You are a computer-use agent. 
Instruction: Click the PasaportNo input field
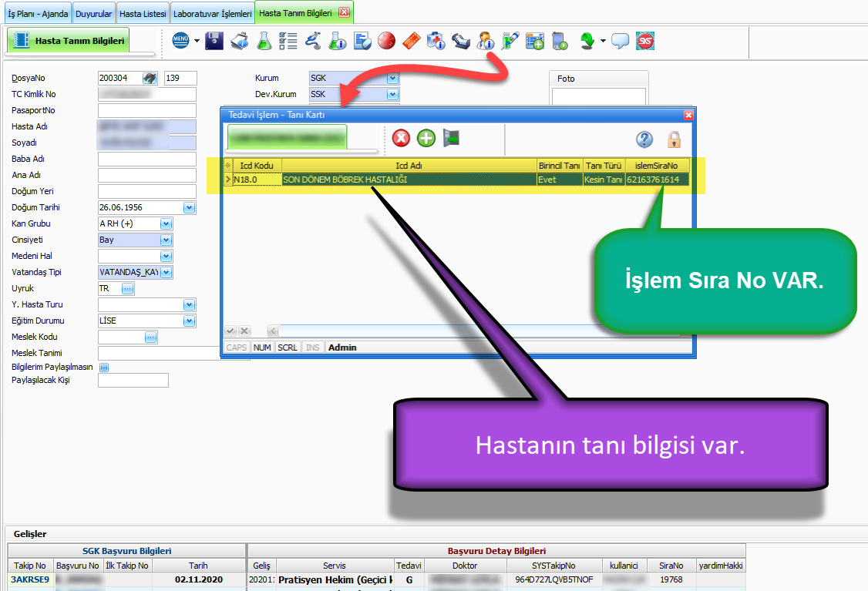147,110
